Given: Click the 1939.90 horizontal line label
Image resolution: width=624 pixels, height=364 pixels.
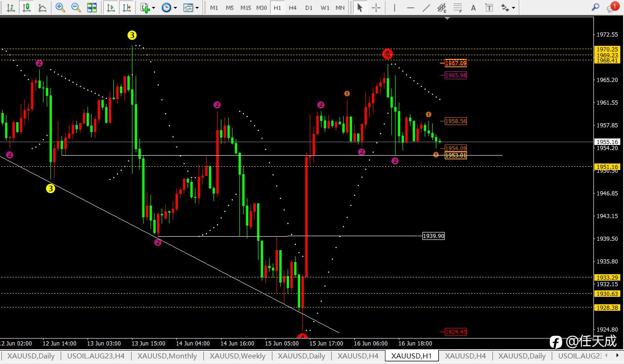Looking at the screenshot, I should click(433, 236).
